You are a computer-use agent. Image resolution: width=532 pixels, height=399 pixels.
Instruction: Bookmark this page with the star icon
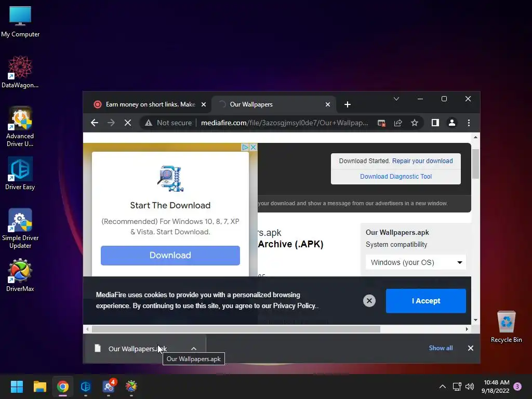tap(414, 123)
